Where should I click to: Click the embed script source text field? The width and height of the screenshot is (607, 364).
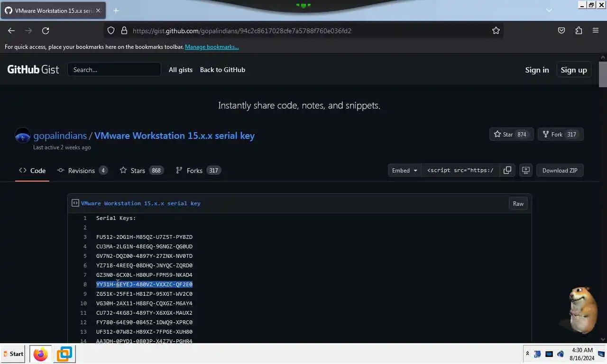click(460, 170)
